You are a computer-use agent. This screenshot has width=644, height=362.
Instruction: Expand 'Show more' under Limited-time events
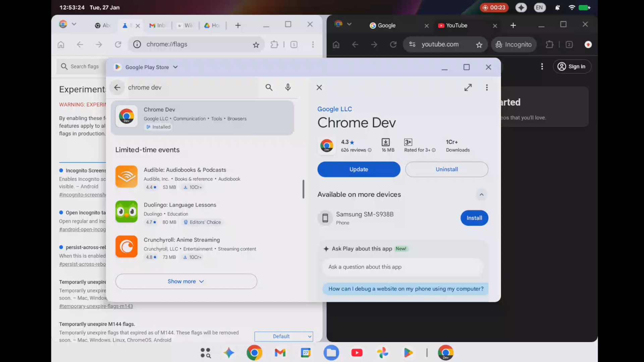186,281
